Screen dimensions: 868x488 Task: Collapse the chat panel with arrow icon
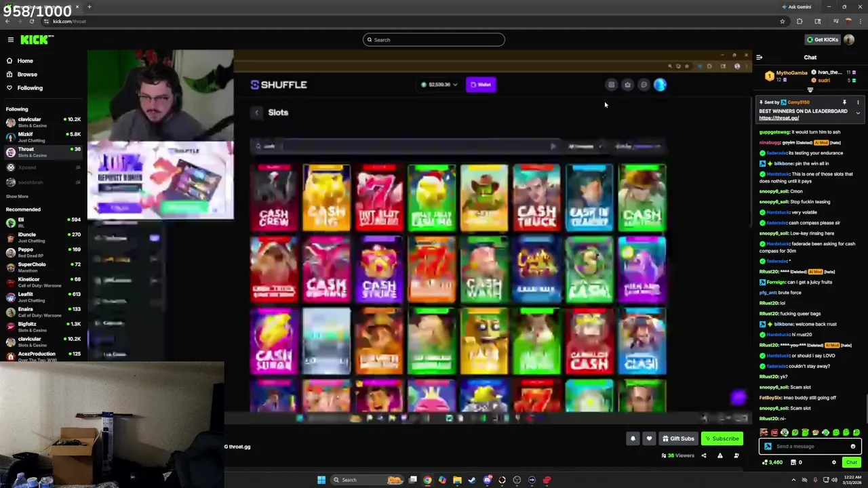(x=759, y=58)
